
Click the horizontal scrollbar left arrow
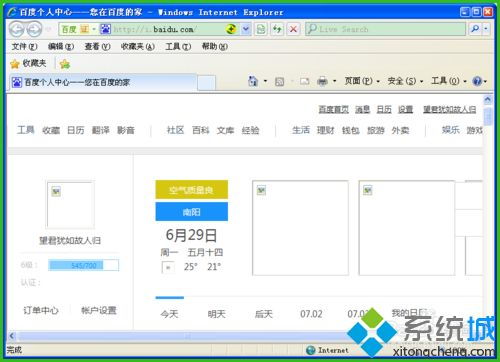click(x=12, y=336)
